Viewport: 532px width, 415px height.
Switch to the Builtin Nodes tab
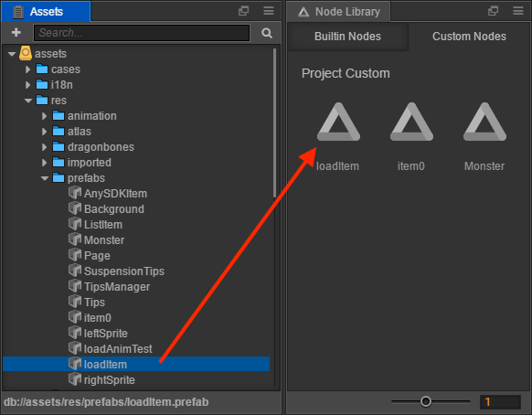[347, 37]
